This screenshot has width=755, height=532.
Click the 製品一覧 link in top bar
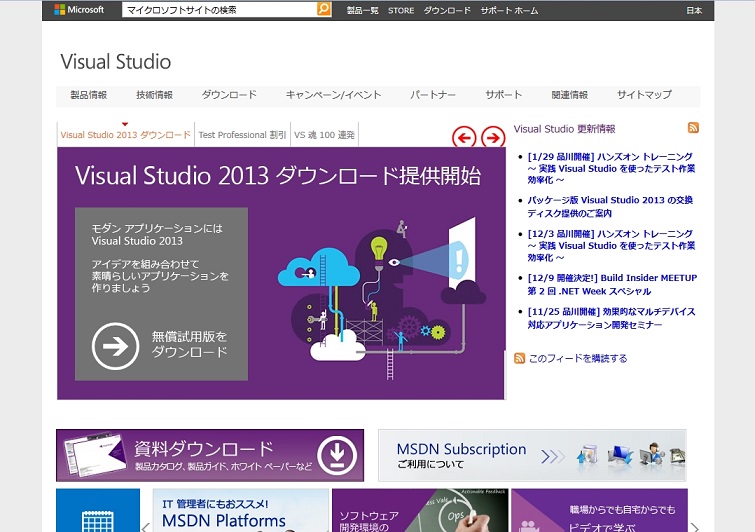coord(362,10)
